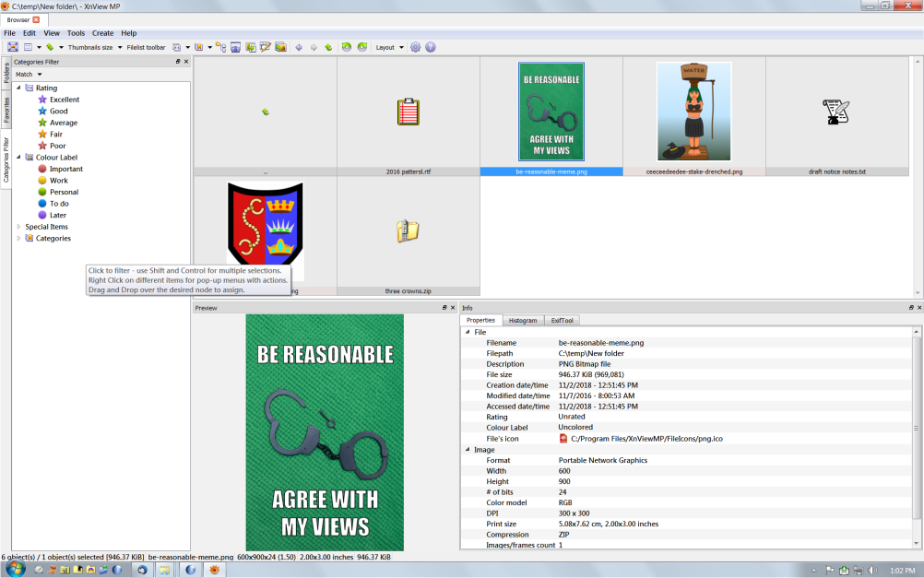Open settings with the gear icon
This screenshot has width=924, height=578.
pos(415,47)
